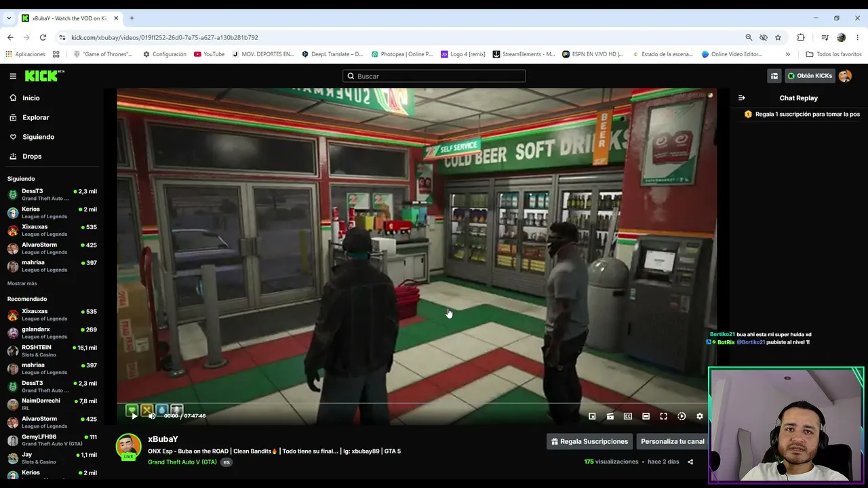Viewport: 868px width, 488px height.
Task: Seek using the video progress bar
Action: click(417, 404)
